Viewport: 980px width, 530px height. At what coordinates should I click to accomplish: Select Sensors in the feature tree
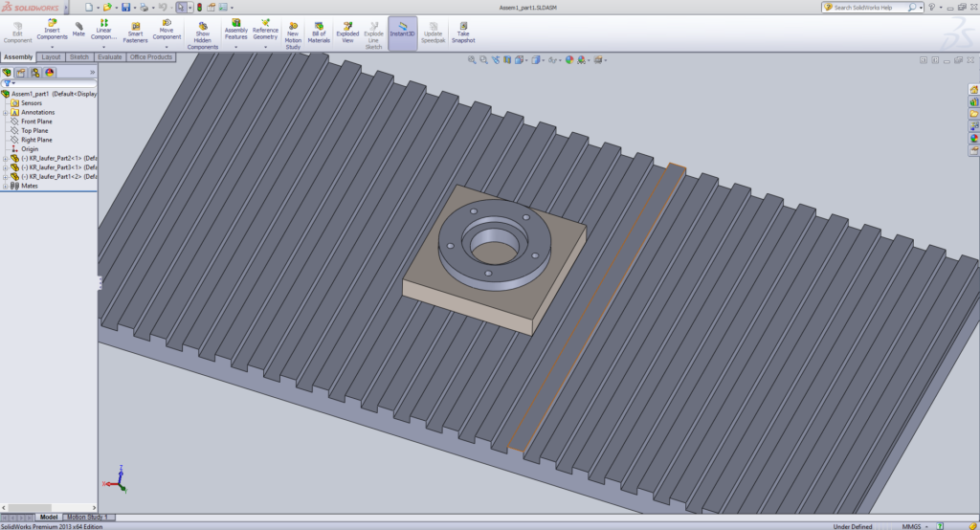(32, 103)
